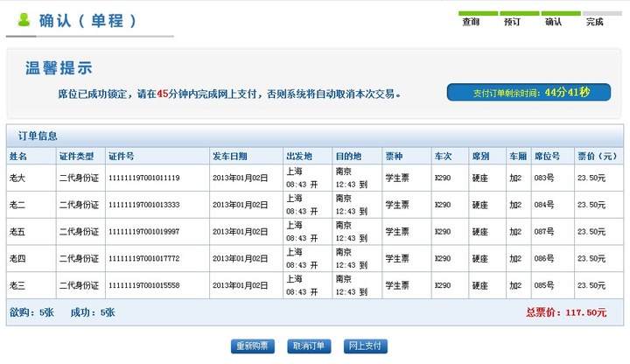Click the green user icon beside 确认（单程）
The width and height of the screenshot is (630, 364).
24,20
